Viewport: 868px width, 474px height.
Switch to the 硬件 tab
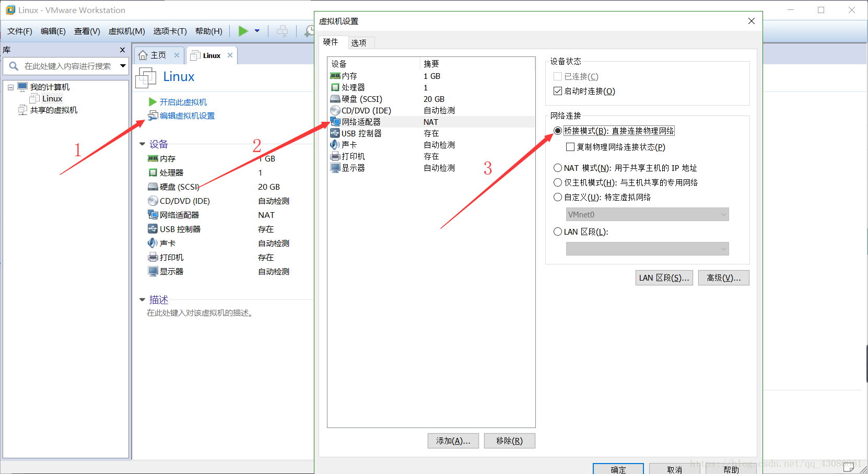coord(331,42)
